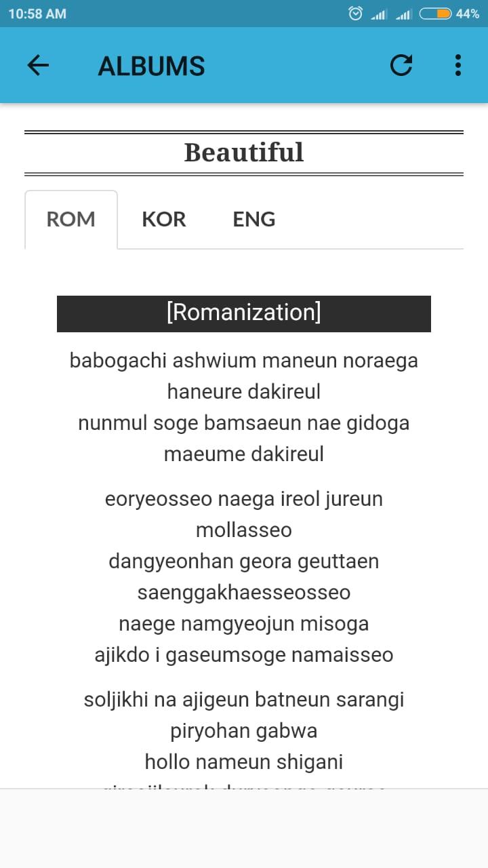Image resolution: width=488 pixels, height=868 pixels.
Task: Select the [Romanization] section header
Action: click(244, 313)
